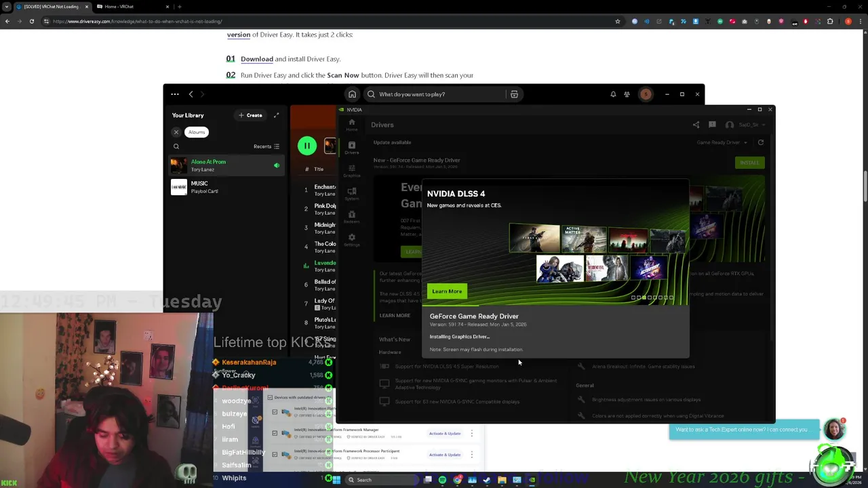Image resolution: width=868 pixels, height=488 pixels.
Task: Click LEARN MORE link under driver description
Action: point(395,315)
